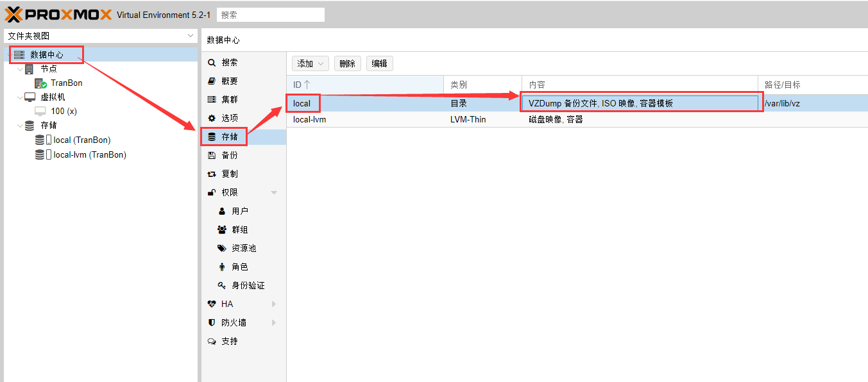The image size is (868, 382).
Task: Click the local (TranBon) storage icon
Action: tap(43, 140)
